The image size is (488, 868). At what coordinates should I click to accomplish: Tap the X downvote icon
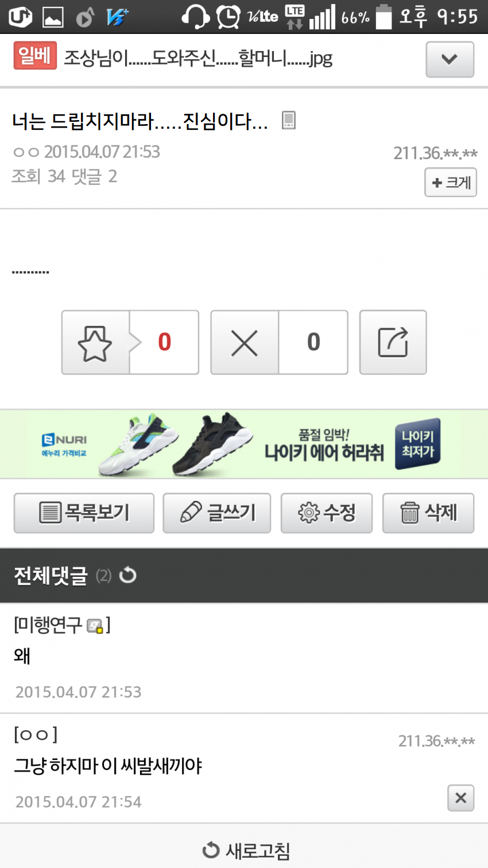tap(245, 342)
